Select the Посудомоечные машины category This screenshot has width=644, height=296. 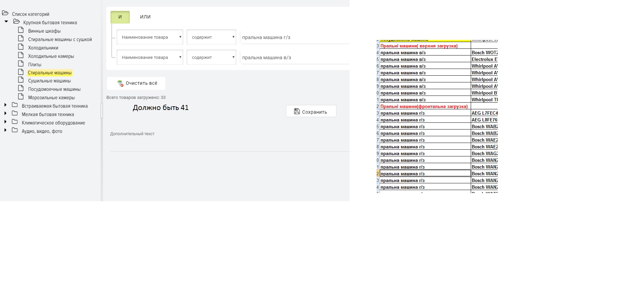(54, 89)
